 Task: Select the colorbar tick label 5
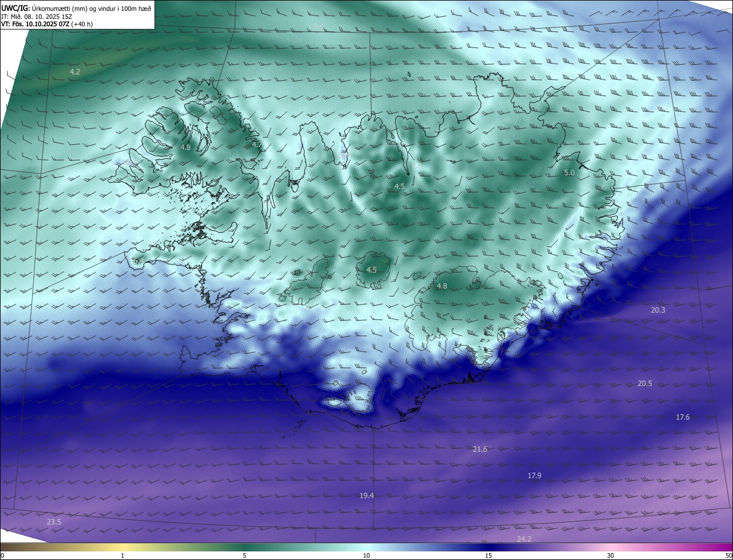click(x=245, y=555)
